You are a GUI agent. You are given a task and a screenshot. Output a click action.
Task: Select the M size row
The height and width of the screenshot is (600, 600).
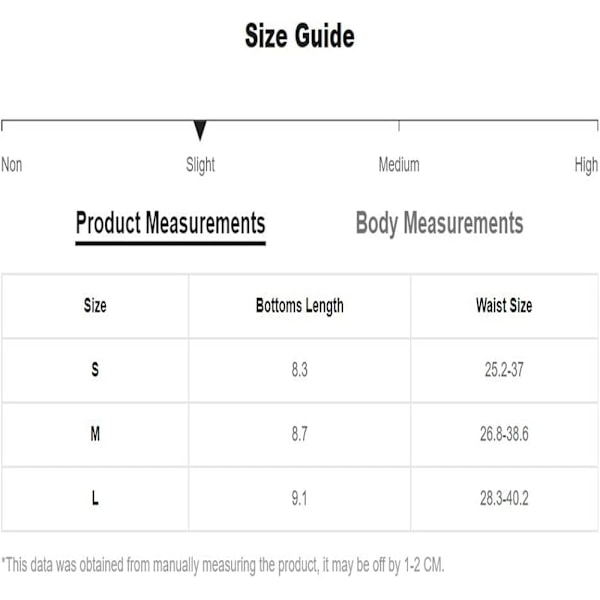(x=300, y=434)
